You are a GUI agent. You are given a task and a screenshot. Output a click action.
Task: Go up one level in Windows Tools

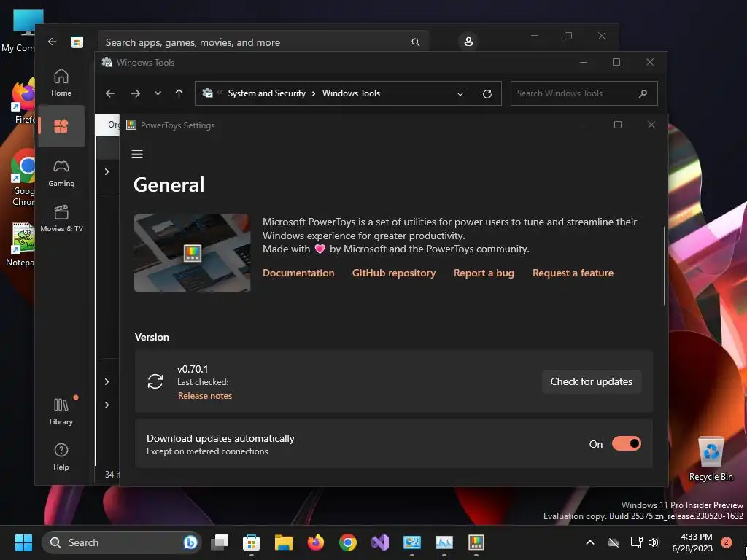coord(179,93)
